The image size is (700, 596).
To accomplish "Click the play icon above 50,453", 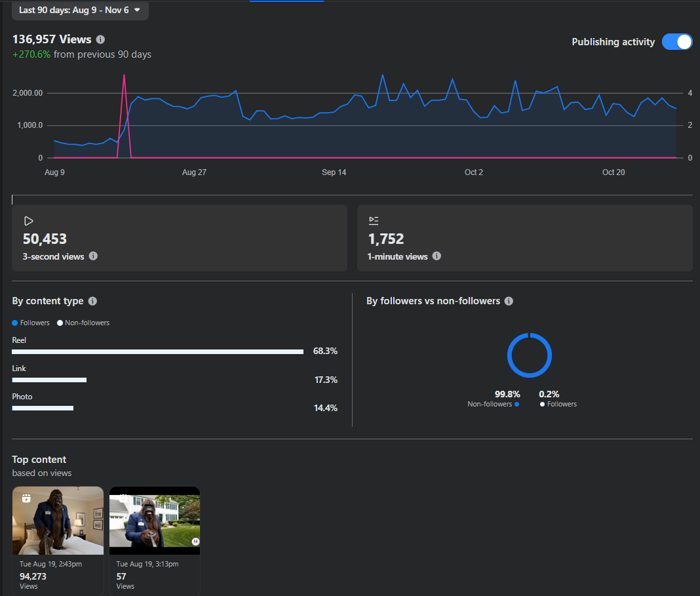I will 28,221.
